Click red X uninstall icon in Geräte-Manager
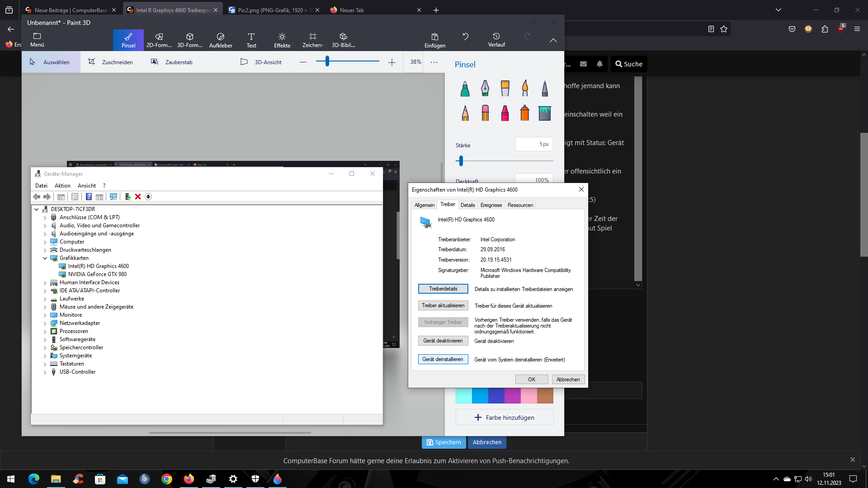The width and height of the screenshot is (868, 488). [x=138, y=197]
